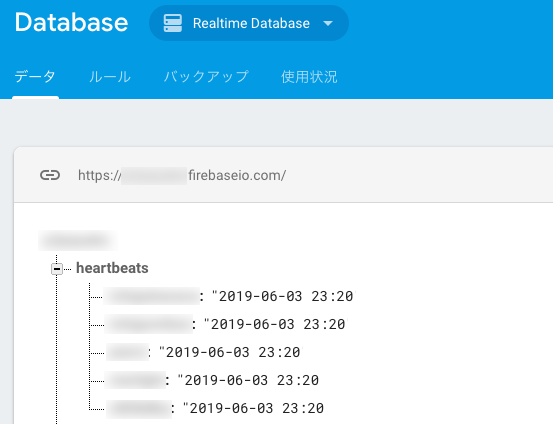Click the database stack icon
Screen dimensions: 553x424
click(x=173, y=23)
